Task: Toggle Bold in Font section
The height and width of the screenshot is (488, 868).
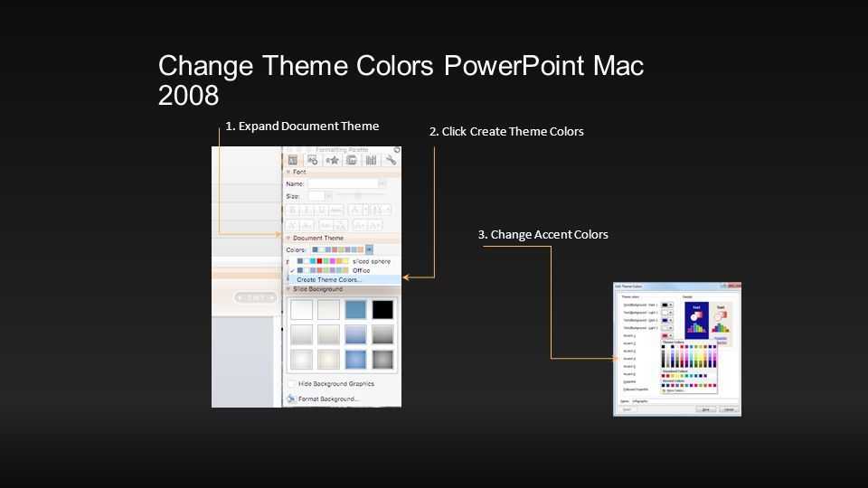Action: coord(292,210)
